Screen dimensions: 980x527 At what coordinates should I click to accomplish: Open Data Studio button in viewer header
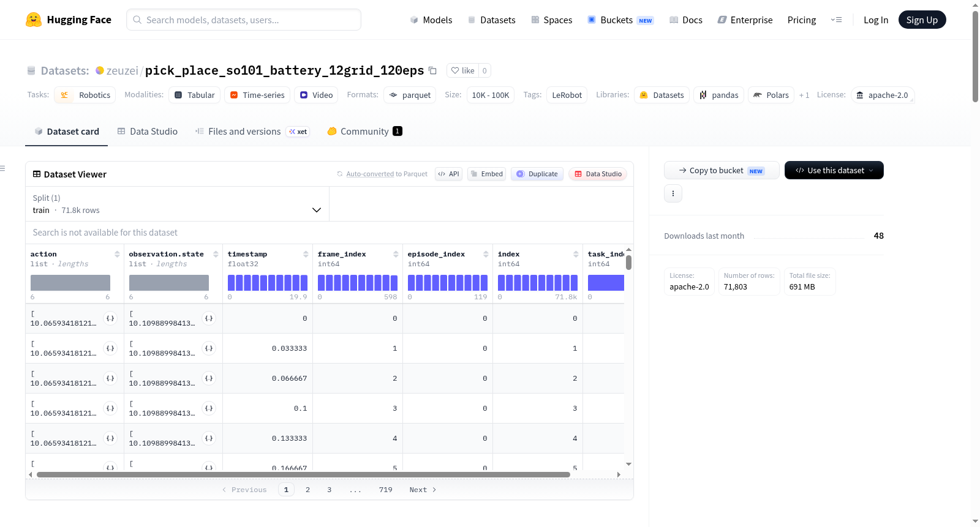pos(598,174)
